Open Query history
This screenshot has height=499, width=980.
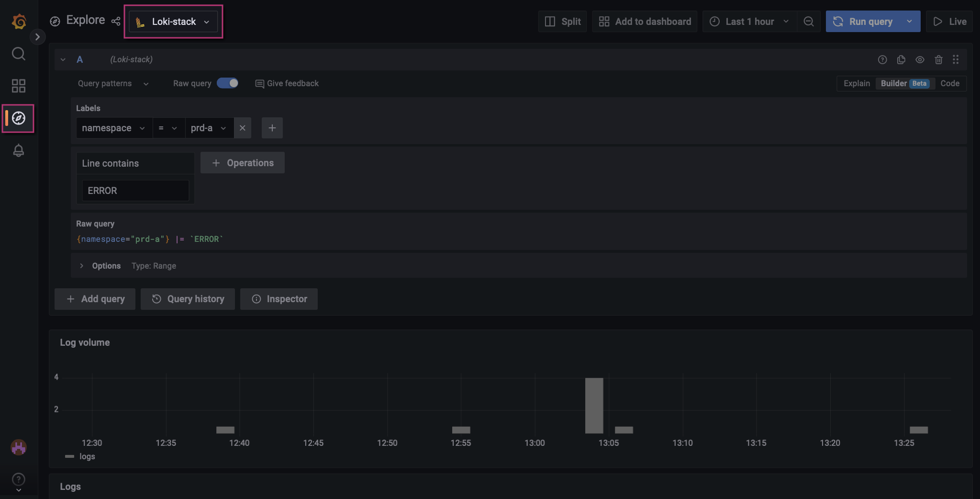[x=188, y=299]
